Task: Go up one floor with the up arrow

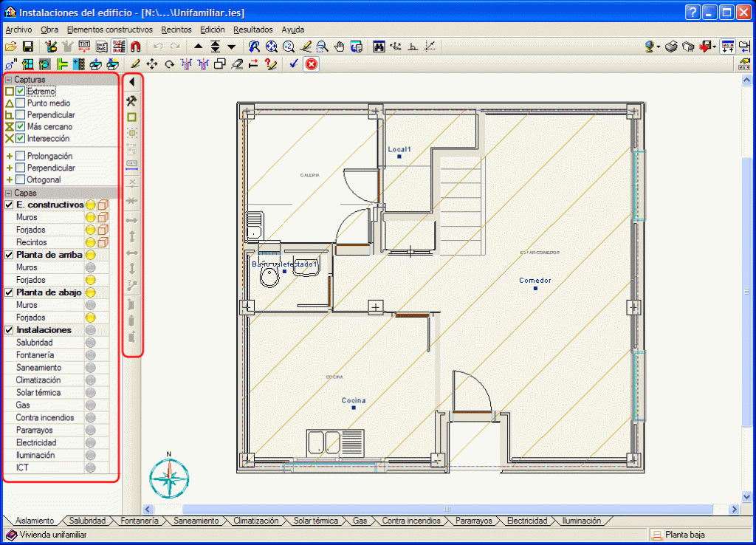Action: 198,47
